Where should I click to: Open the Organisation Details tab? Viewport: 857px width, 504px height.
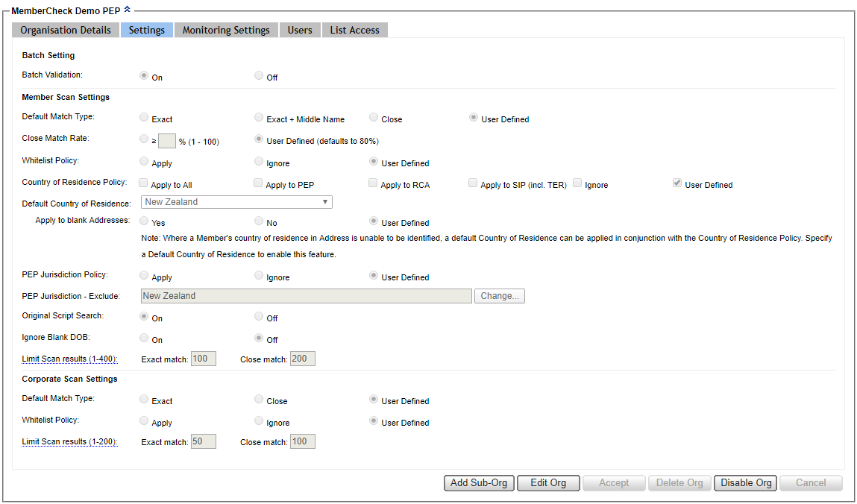click(x=66, y=30)
